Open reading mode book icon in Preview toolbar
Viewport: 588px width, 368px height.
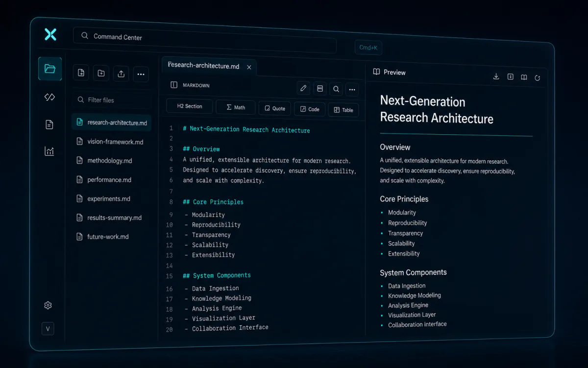coord(524,77)
